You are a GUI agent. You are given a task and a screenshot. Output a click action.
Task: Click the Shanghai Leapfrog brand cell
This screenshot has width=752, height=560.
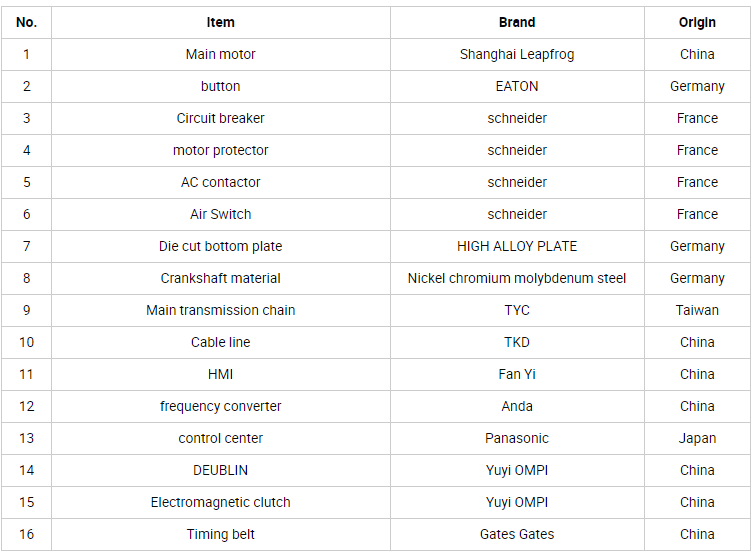tap(517, 55)
